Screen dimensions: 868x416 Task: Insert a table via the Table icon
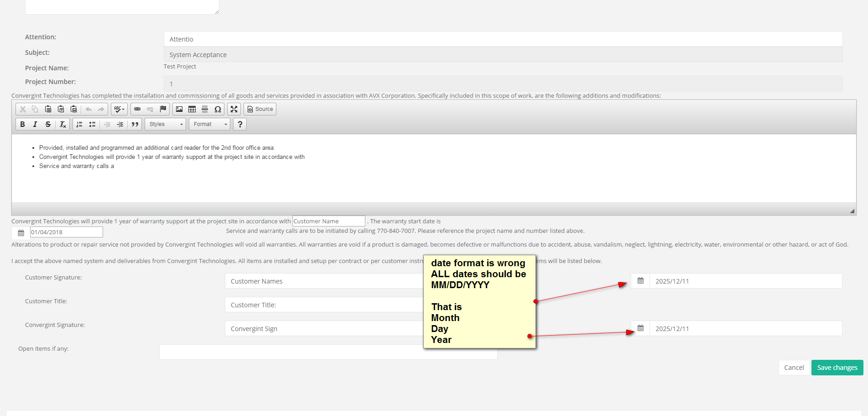(x=192, y=109)
